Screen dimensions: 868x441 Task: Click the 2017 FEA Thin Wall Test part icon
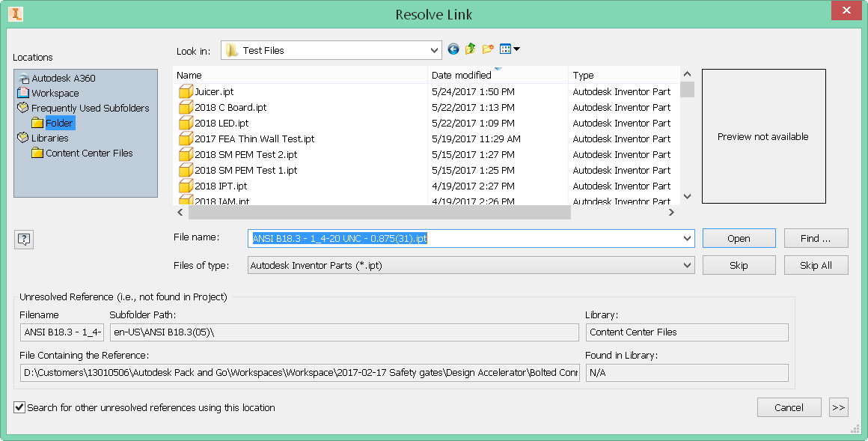click(x=186, y=139)
